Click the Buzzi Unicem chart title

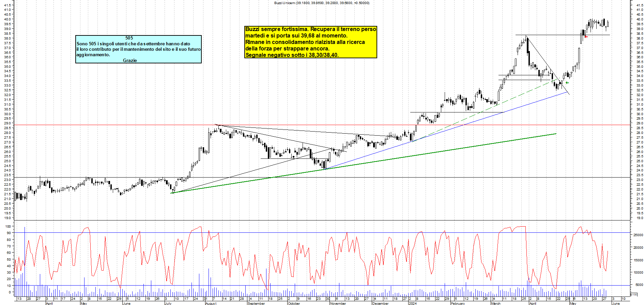tap(322, 3)
